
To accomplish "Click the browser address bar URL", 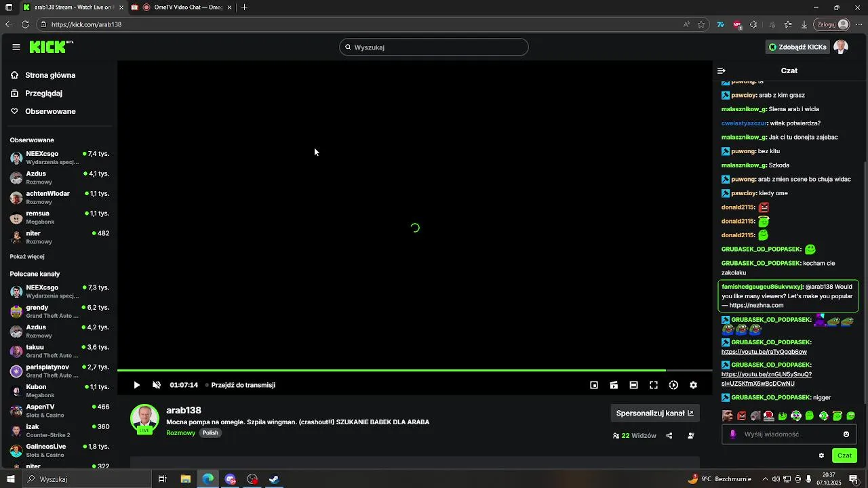I will [x=86, y=24].
